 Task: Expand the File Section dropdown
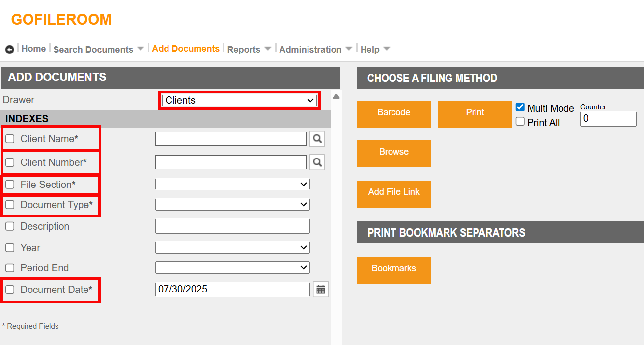(x=232, y=184)
